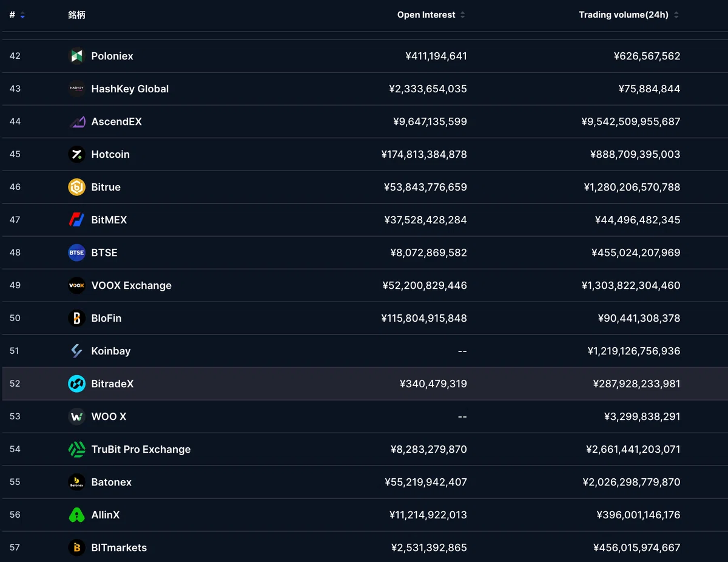Screen dimensions: 728x562
Task: Select TruBit Pro volume ¥2,661,441,203,071
Action: (633, 449)
